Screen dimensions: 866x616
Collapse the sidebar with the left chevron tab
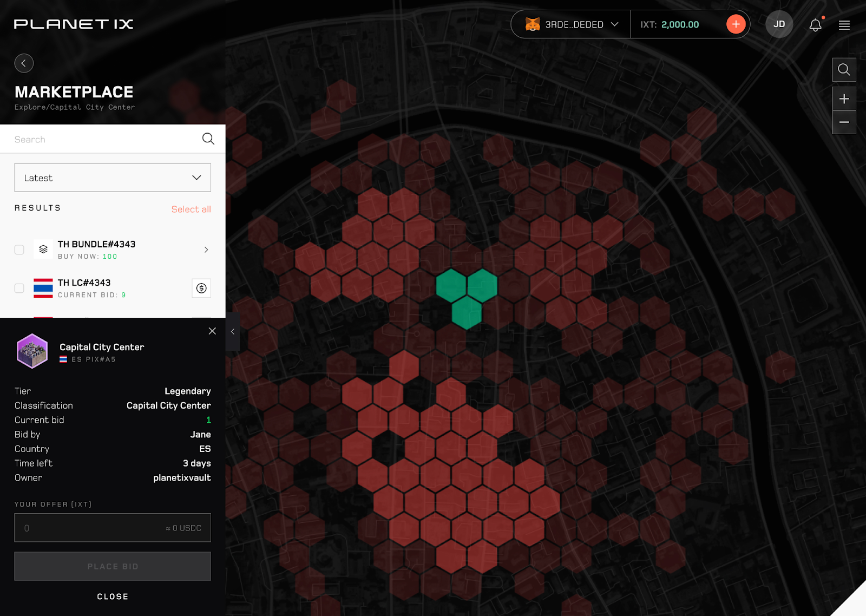233,332
